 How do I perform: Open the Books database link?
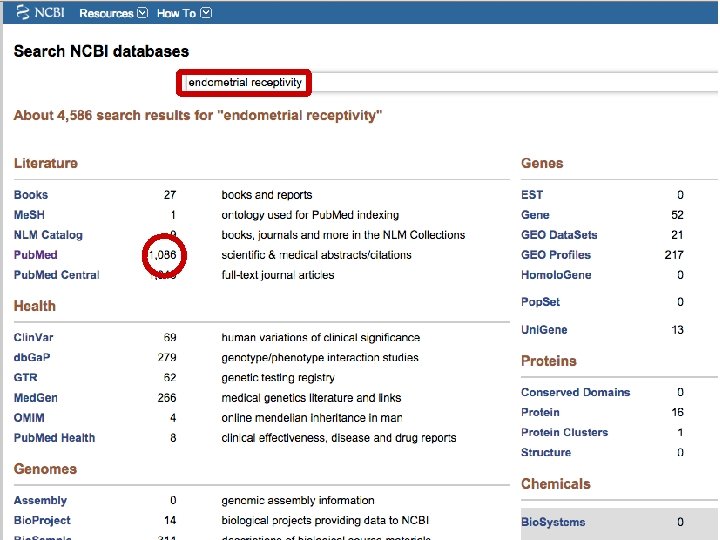click(x=30, y=195)
